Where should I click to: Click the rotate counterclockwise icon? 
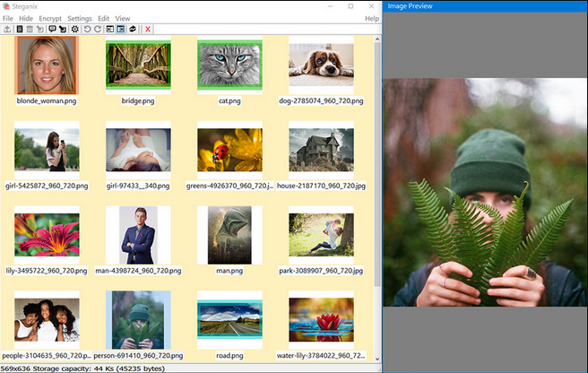(x=87, y=30)
